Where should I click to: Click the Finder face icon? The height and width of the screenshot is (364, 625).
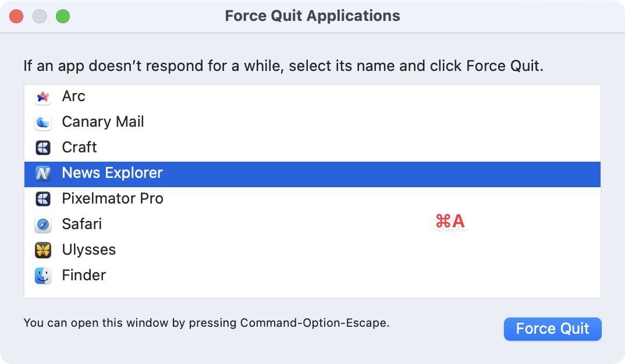[43, 276]
